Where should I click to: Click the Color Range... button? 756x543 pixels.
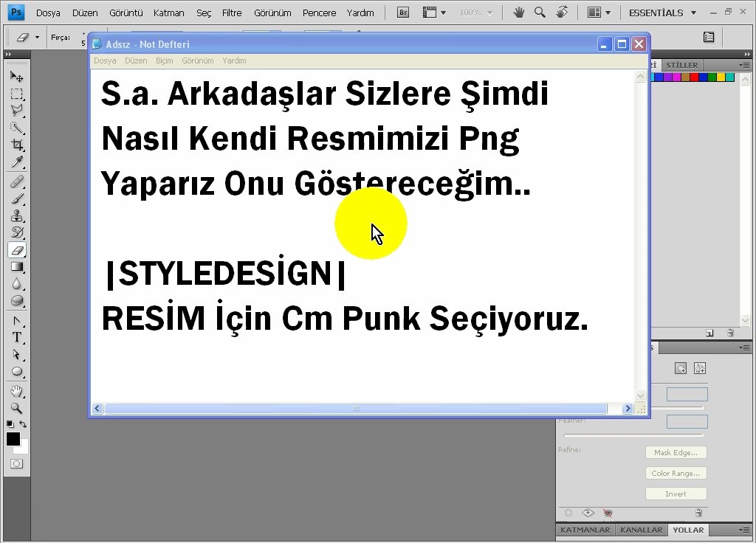click(676, 473)
